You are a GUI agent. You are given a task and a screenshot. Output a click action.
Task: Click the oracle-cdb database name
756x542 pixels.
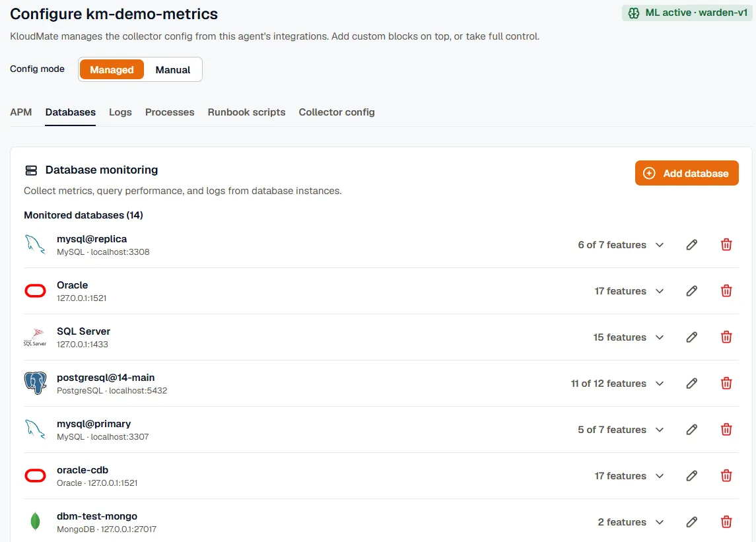[83, 470]
